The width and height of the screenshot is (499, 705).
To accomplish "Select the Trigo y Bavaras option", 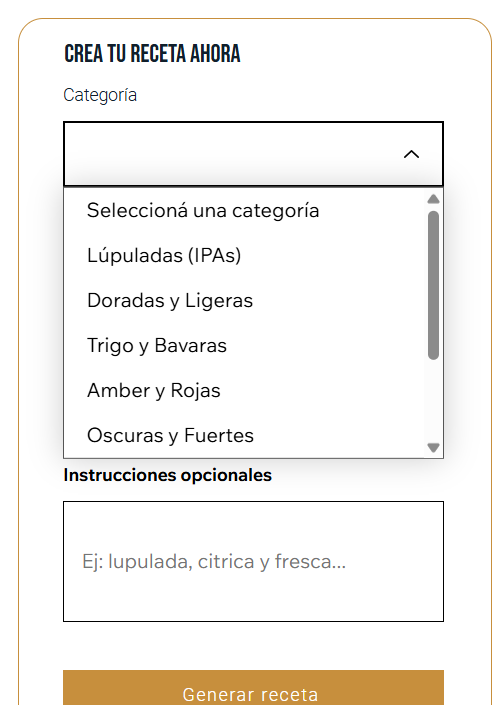I will click(244, 345).
